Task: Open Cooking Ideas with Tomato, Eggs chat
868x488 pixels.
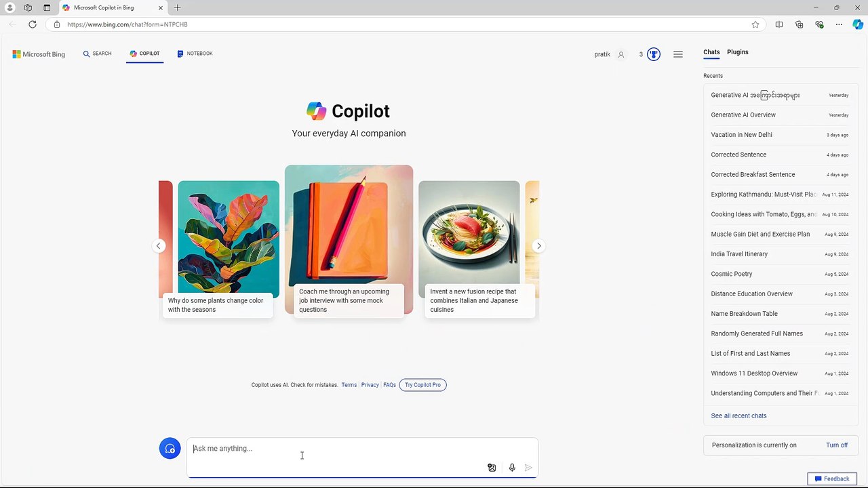Action: 780,214
